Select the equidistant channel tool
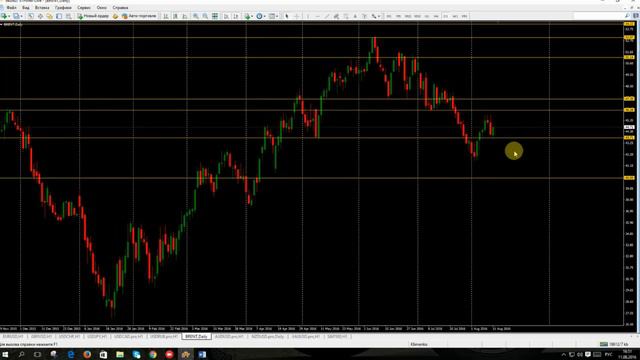 coord(336,16)
